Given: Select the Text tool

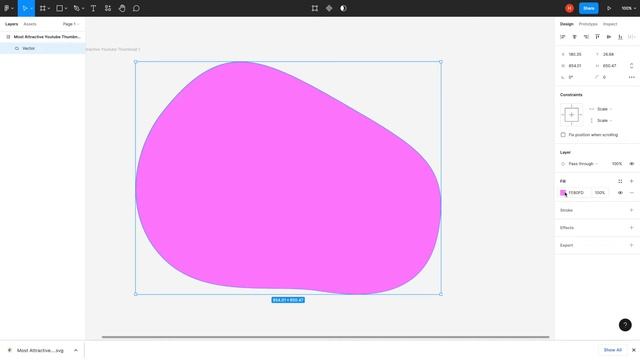Looking at the screenshot, I should [x=93, y=8].
